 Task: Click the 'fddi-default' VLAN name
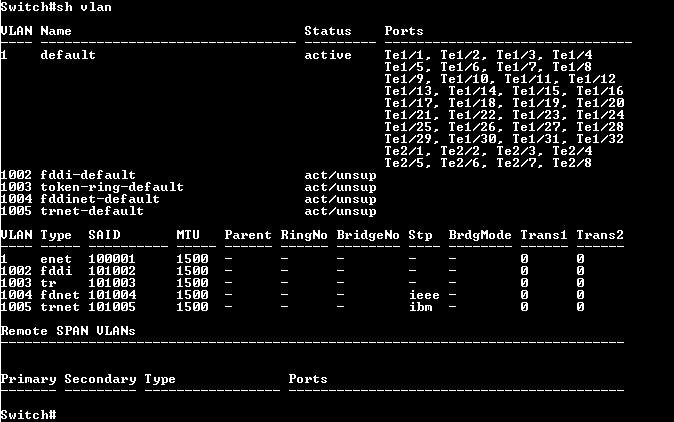click(x=88, y=175)
